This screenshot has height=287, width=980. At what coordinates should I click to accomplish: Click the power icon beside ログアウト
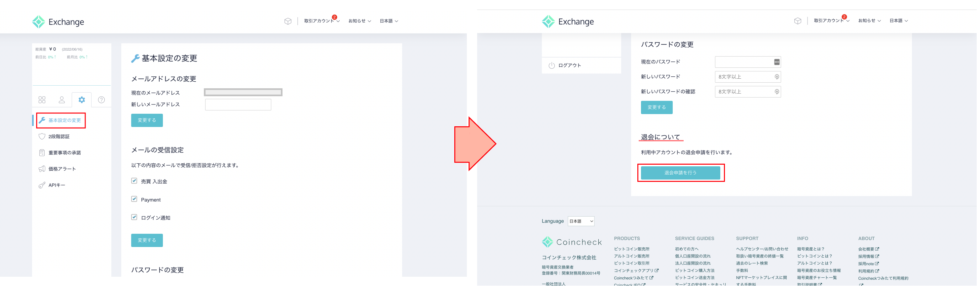(x=551, y=65)
